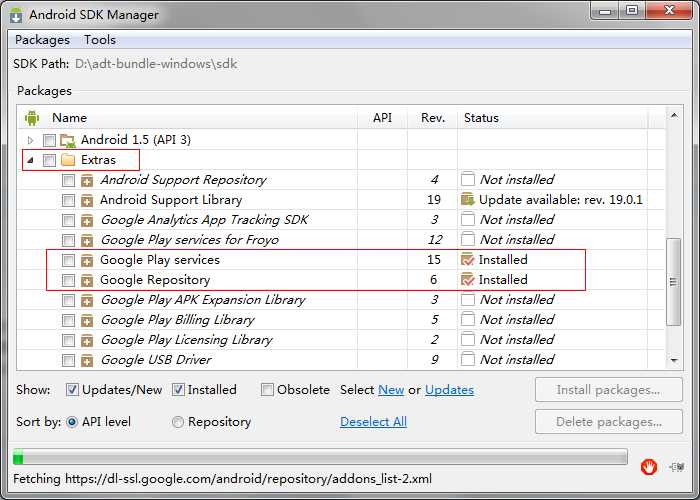Click the Installed status icon for Google Repository
The height and width of the screenshot is (500, 700).
click(467, 279)
